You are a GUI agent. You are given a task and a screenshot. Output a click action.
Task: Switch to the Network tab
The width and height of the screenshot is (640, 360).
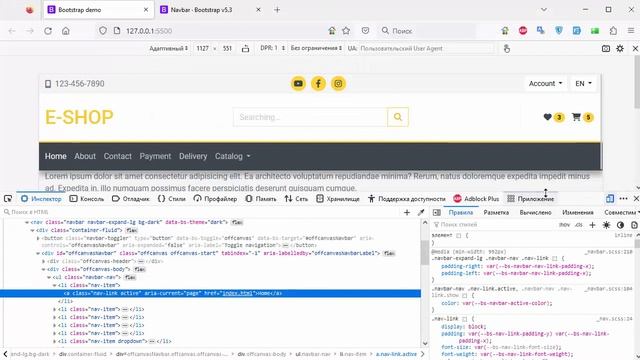[x=296, y=199]
